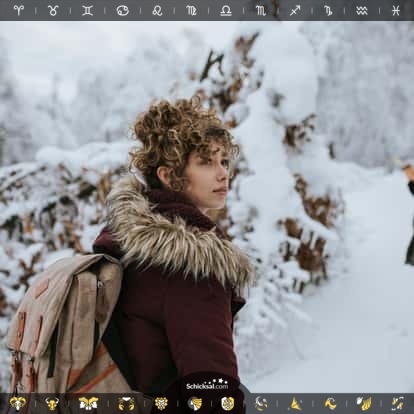Viewport: 414px width, 414px height.
Task: Click the winter woman photo
Action: coord(207,207)
